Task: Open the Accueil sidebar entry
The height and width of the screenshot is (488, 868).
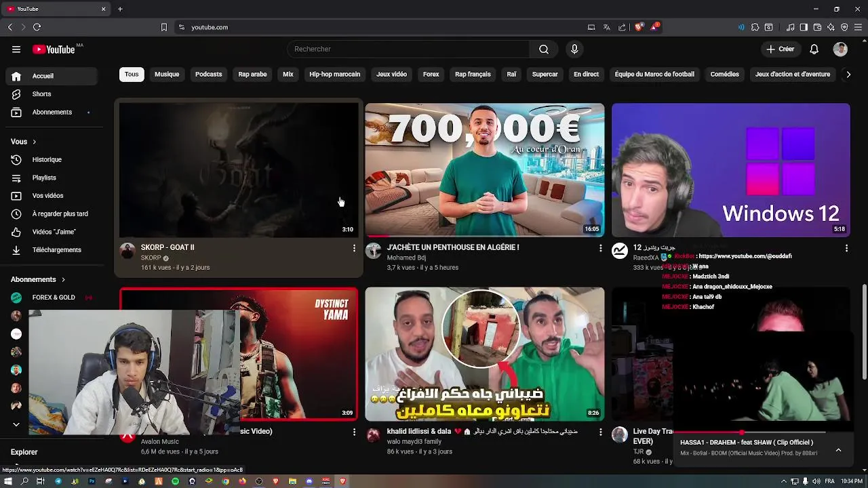Action: point(52,76)
